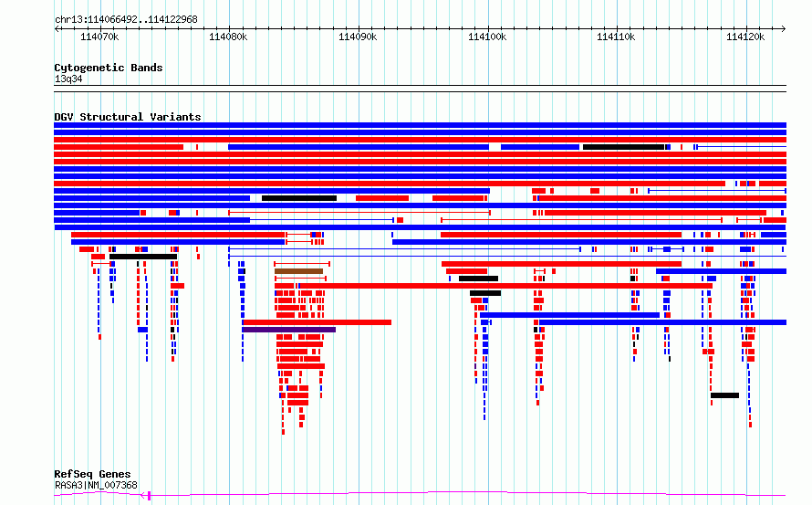Click the black variant bar between 114080k and 114090k
812x505 pixels.
(299, 198)
